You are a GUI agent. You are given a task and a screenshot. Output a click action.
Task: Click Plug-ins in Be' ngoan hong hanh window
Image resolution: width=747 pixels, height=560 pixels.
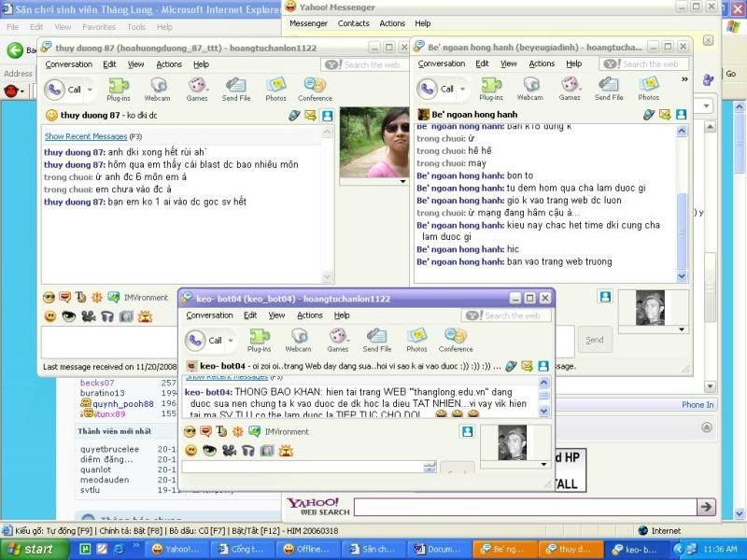pyautogui.click(x=491, y=89)
